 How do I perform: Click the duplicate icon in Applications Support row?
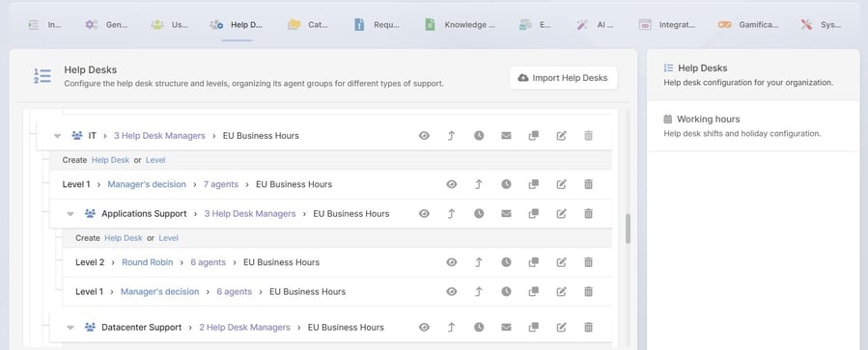tap(534, 213)
